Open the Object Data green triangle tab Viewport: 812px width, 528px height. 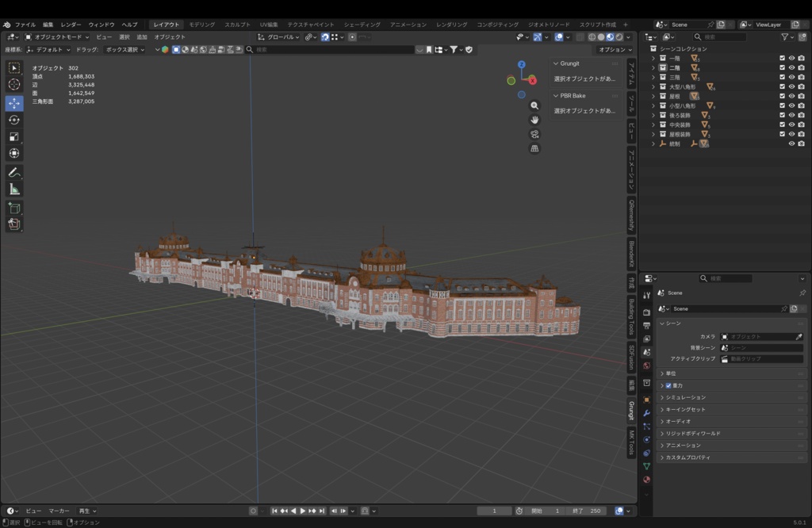[646, 466]
